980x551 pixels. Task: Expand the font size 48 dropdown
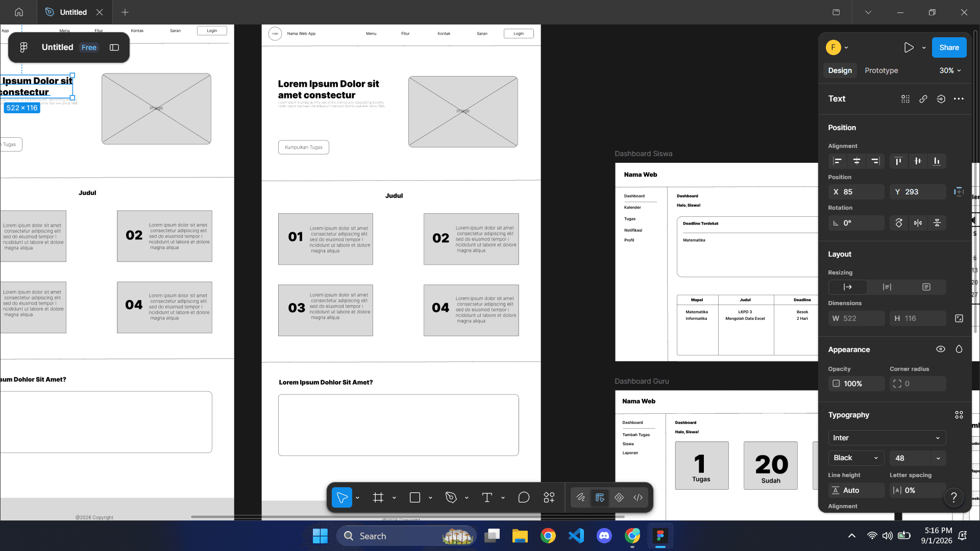tap(938, 458)
